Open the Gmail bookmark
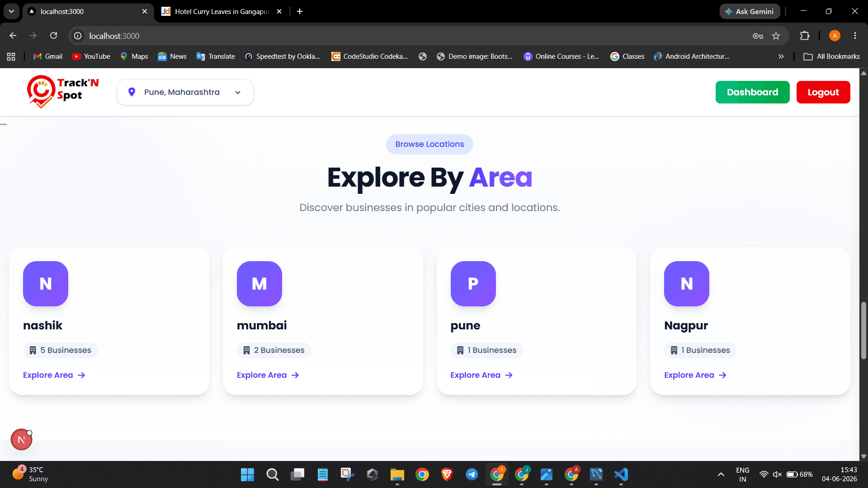The width and height of the screenshot is (868, 488). tap(48, 56)
